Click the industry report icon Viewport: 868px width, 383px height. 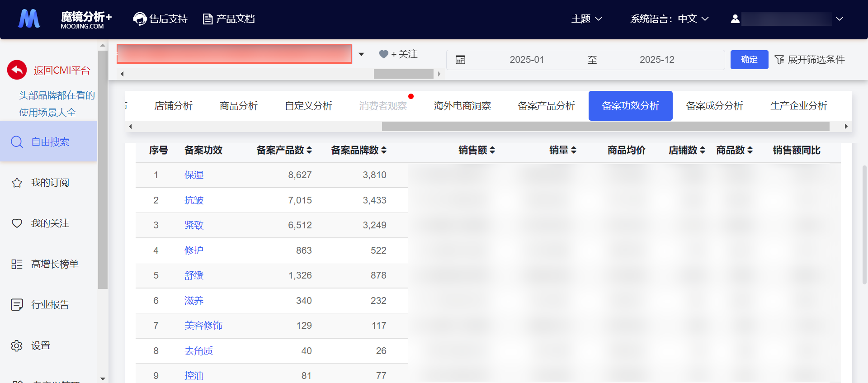tap(17, 305)
